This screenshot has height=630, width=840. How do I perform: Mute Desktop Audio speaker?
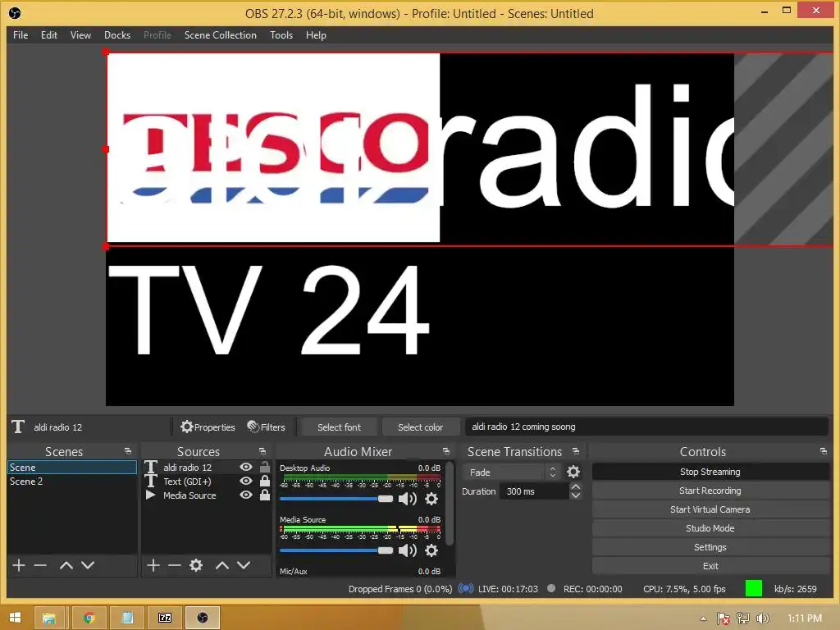[x=408, y=499]
